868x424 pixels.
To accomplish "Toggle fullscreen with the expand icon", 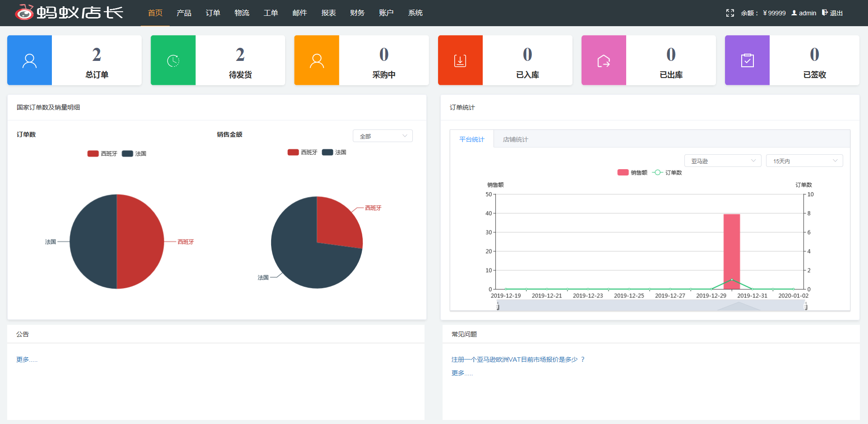I will [x=730, y=13].
